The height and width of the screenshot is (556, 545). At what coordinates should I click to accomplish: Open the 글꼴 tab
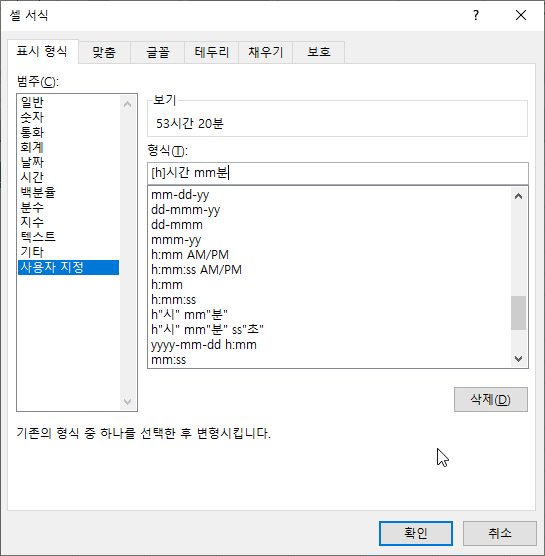[158, 52]
